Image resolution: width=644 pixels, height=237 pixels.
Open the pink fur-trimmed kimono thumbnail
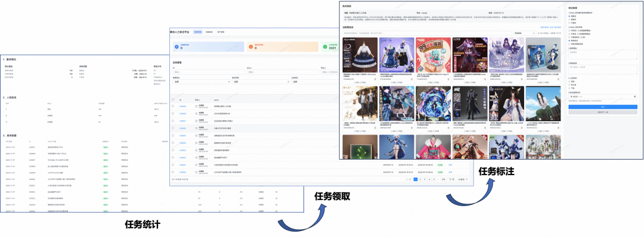pos(434,146)
